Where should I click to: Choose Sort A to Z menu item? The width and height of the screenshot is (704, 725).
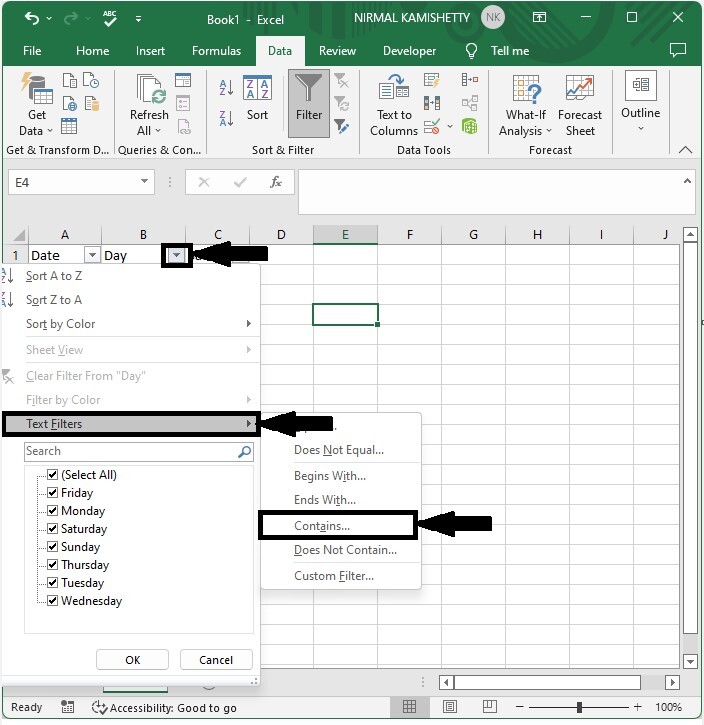pos(131,276)
